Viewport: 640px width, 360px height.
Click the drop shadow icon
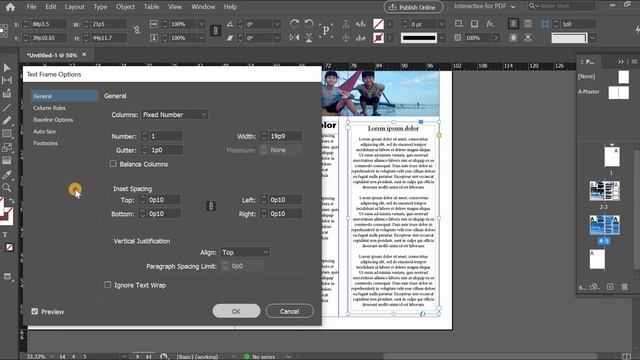[x=474, y=24]
